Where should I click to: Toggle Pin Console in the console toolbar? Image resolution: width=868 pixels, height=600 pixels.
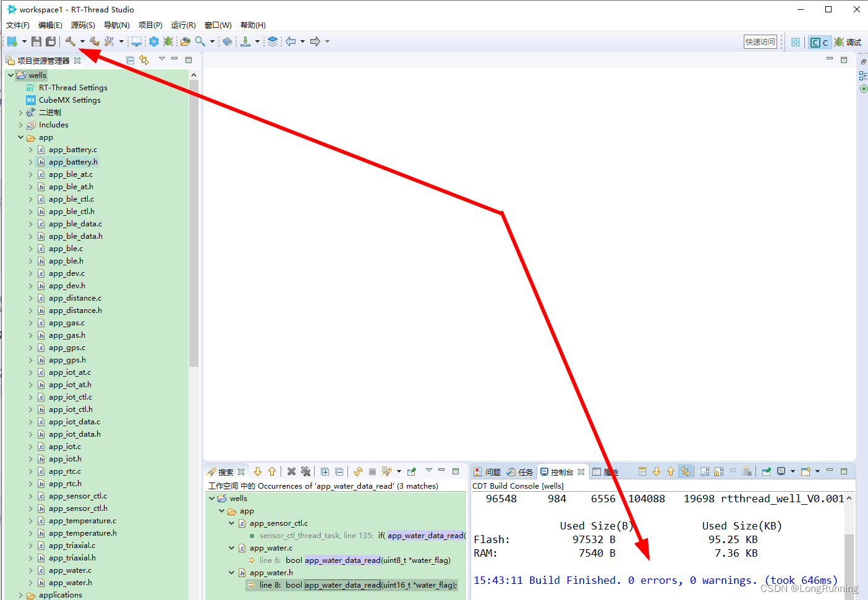coord(766,471)
